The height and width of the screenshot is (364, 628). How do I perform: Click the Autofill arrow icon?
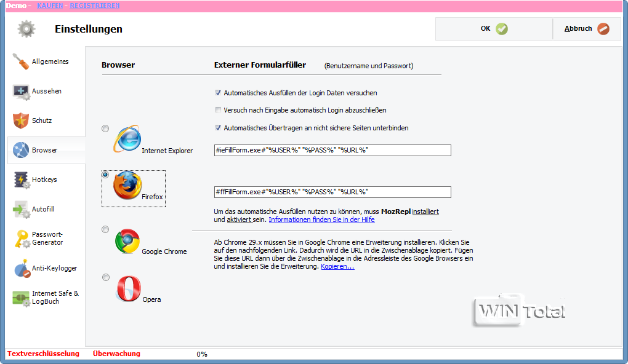[21, 210]
